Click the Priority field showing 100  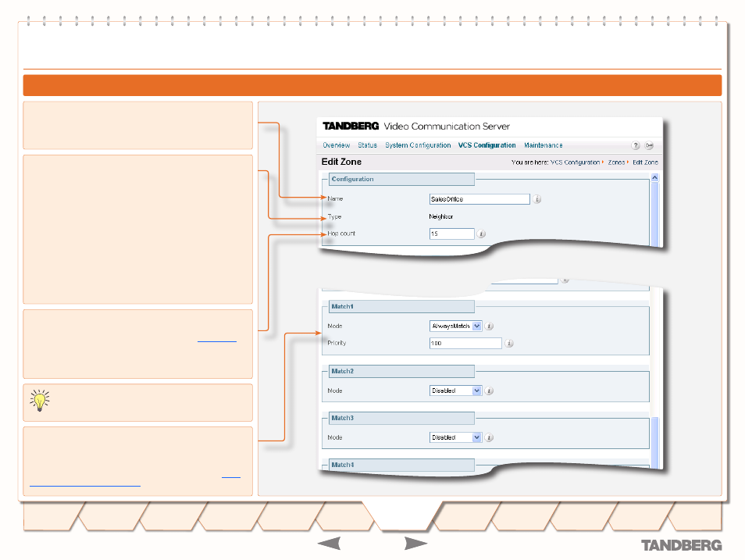pyautogui.click(x=465, y=343)
